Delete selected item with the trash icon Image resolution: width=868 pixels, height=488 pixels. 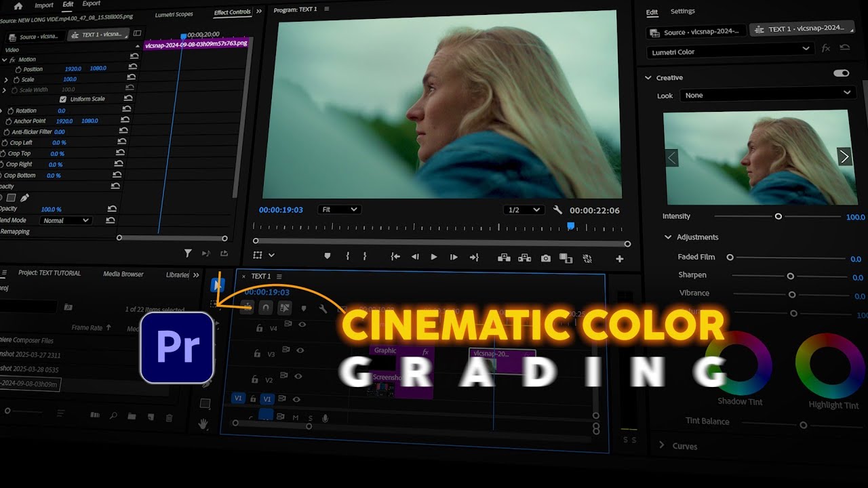coord(170,418)
